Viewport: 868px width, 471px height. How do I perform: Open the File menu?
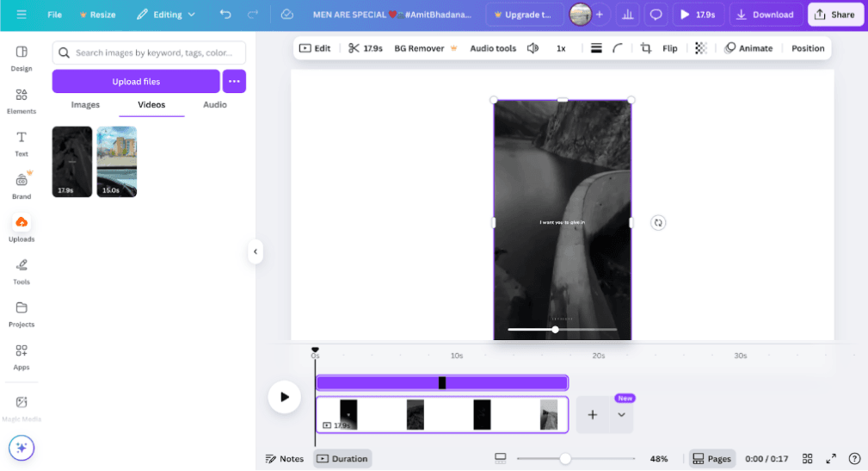click(x=54, y=15)
